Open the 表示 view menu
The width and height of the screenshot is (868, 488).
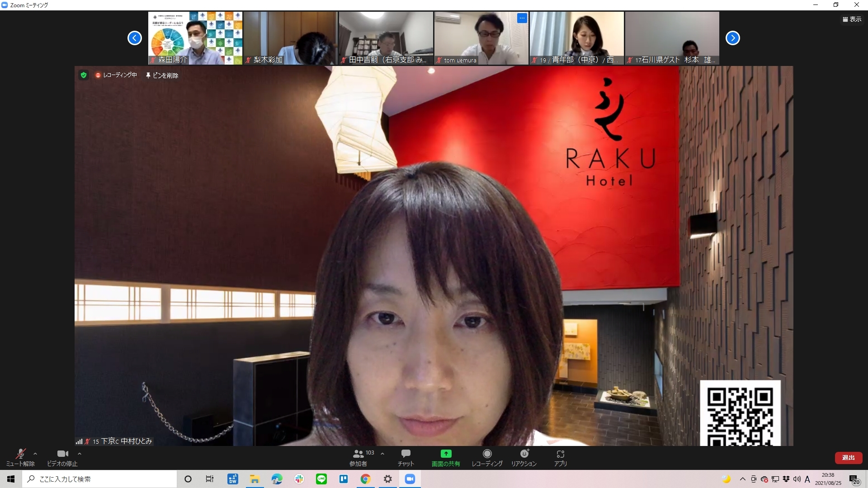click(852, 19)
